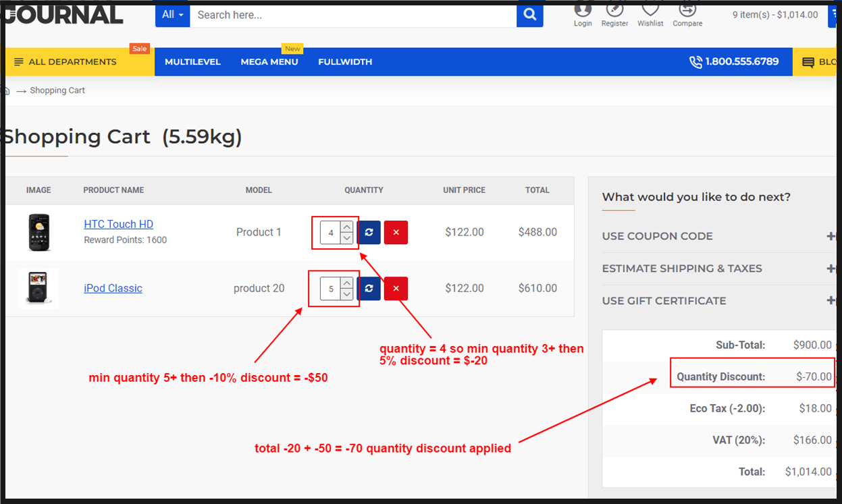Remove iPod Classic with the red X button

coord(396,288)
